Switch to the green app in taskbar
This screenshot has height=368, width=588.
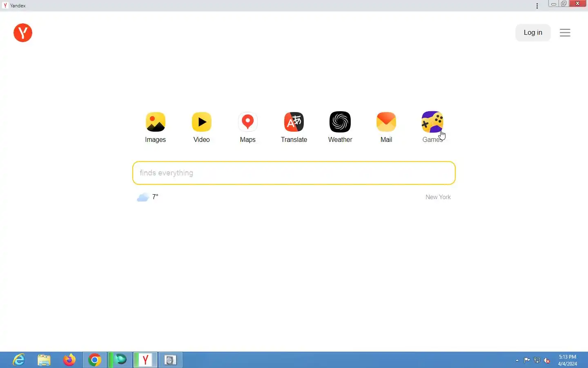[x=120, y=360]
